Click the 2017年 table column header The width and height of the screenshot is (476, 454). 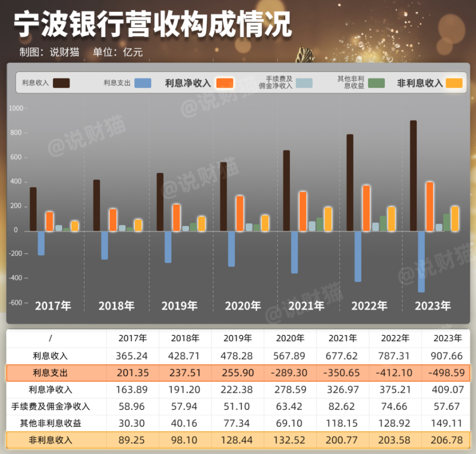133,338
